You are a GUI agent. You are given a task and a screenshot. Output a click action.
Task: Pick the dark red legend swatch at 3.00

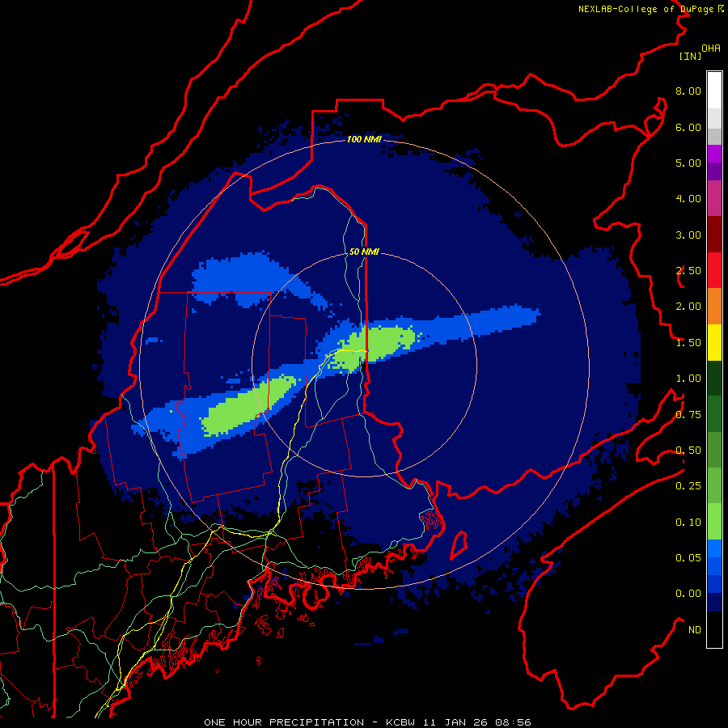(x=714, y=235)
